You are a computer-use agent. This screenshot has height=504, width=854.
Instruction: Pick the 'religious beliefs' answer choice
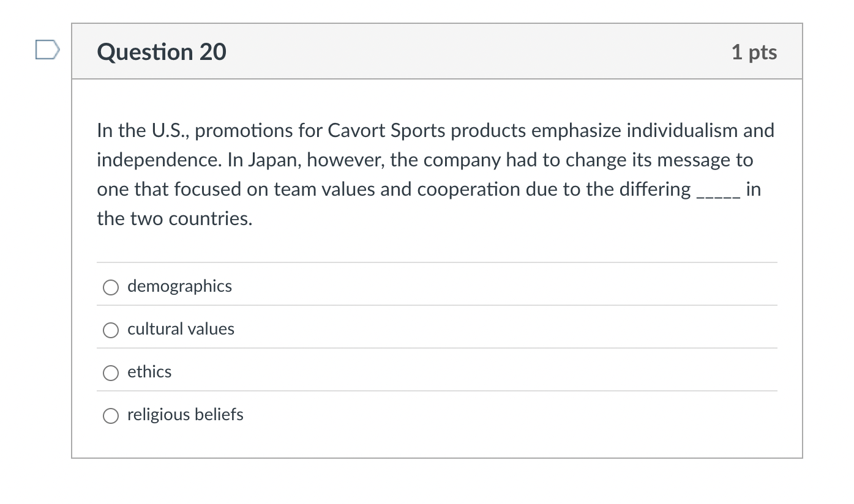point(111,415)
